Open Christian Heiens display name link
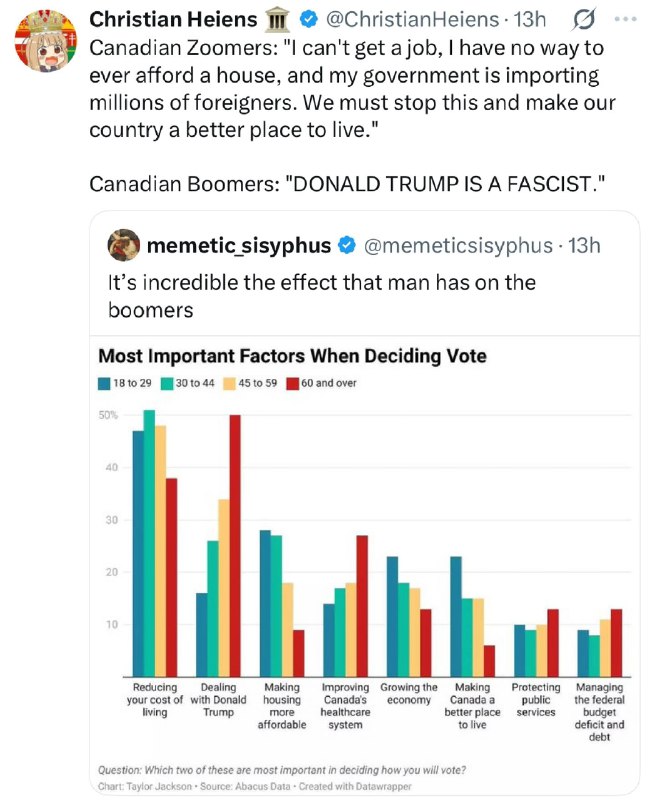The image size is (655, 800). coord(173,19)
